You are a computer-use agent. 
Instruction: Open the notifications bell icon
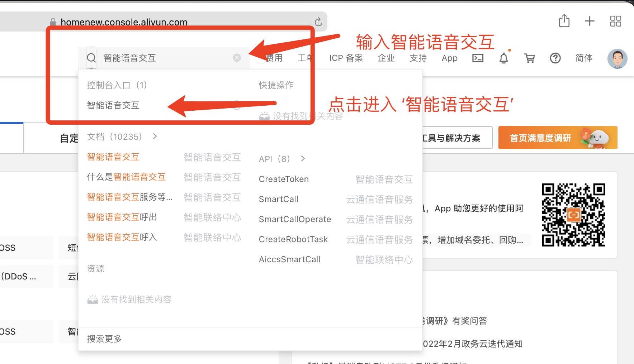click(x=504, y=58)
